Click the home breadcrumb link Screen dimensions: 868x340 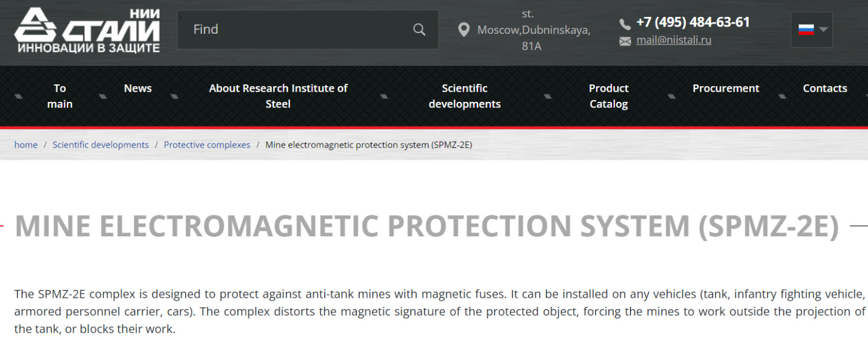click(x=26, y=145)
